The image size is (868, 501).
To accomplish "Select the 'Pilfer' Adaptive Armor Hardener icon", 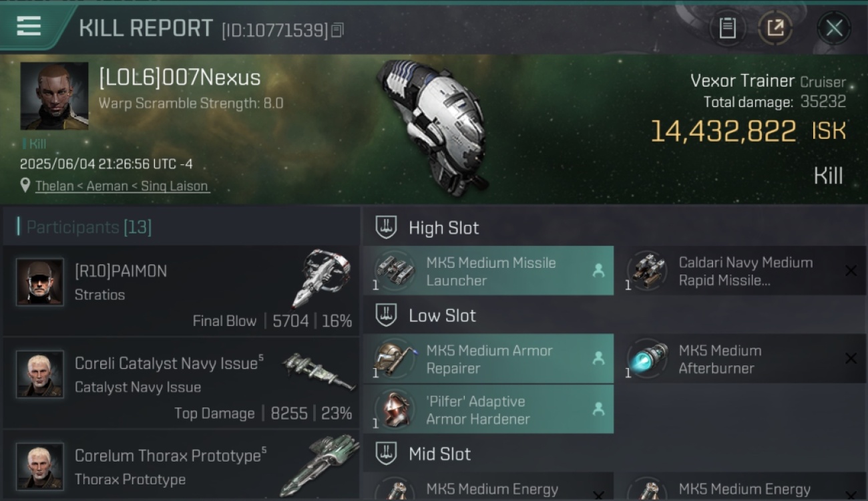I will (395, 409).
